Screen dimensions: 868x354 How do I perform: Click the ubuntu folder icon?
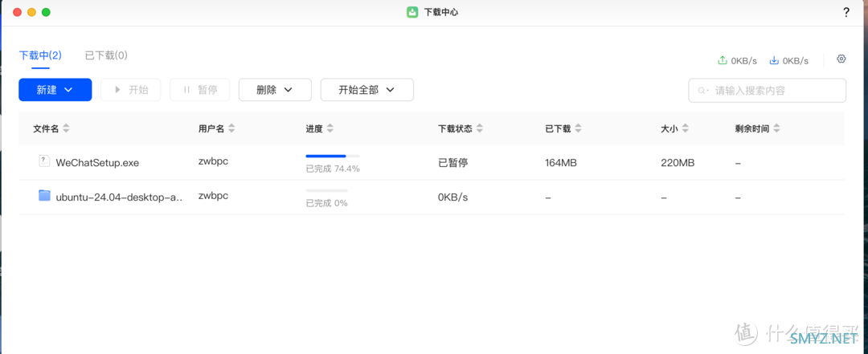point(44,196)
